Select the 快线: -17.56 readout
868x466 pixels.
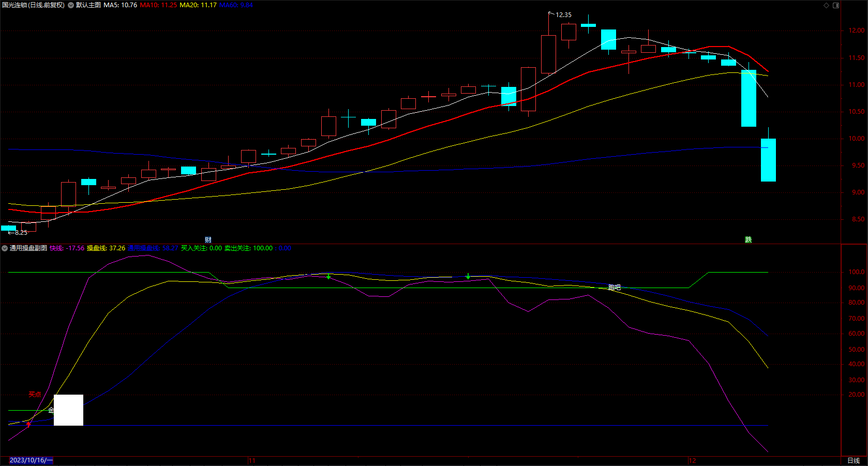(x=67, y=248)
